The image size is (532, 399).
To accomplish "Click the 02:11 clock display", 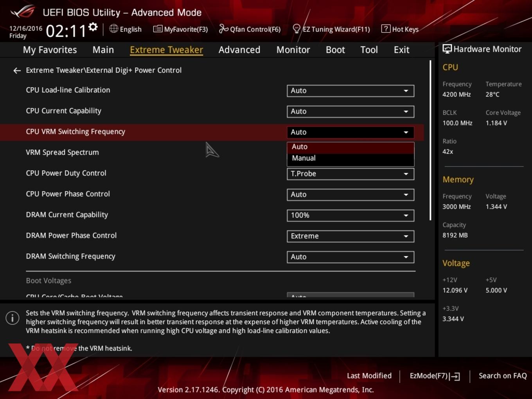I will click(x=66, y=31).
